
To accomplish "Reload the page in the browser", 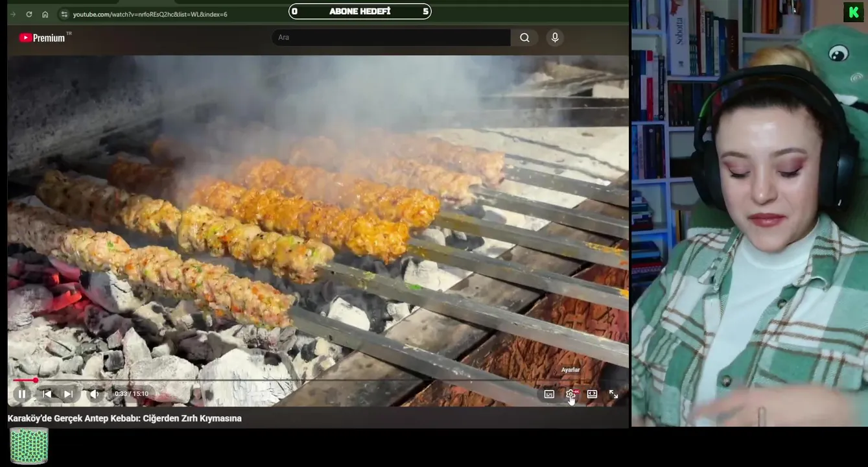I will (29, 14).
